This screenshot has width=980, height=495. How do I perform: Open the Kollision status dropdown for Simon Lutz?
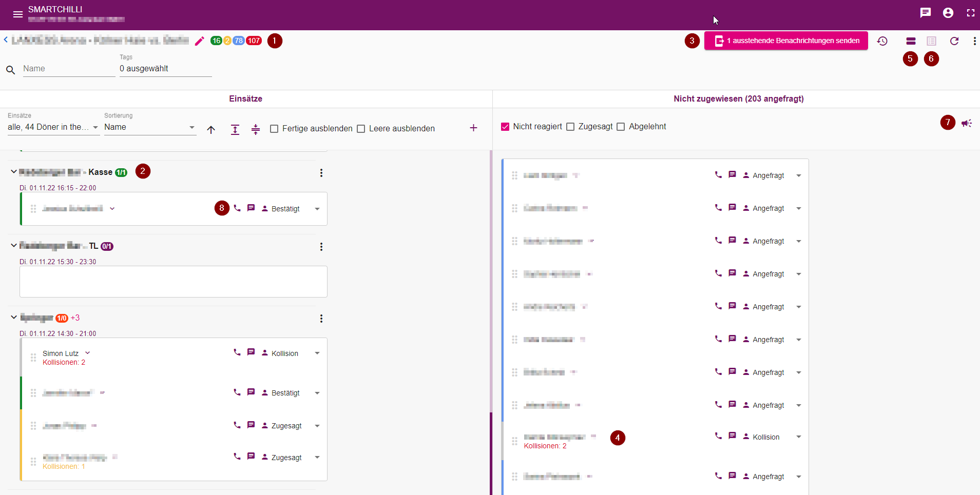pyautogui.click(x=317, y=353)
